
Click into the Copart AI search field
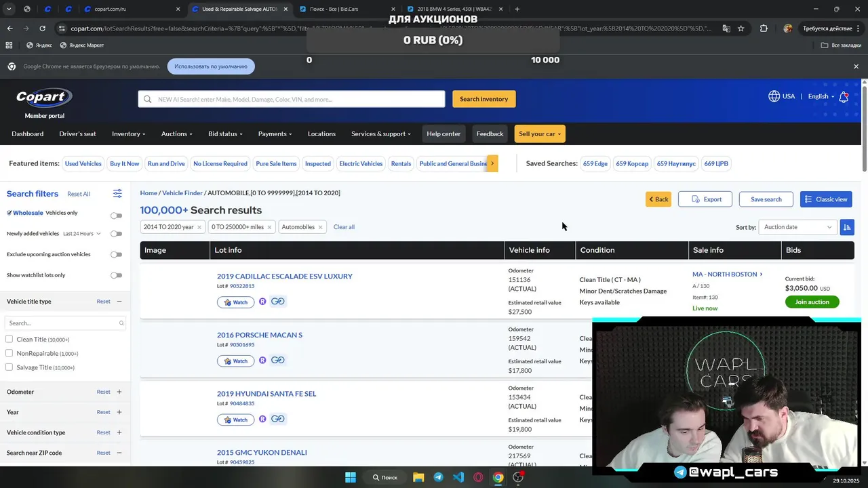[292, 99]
